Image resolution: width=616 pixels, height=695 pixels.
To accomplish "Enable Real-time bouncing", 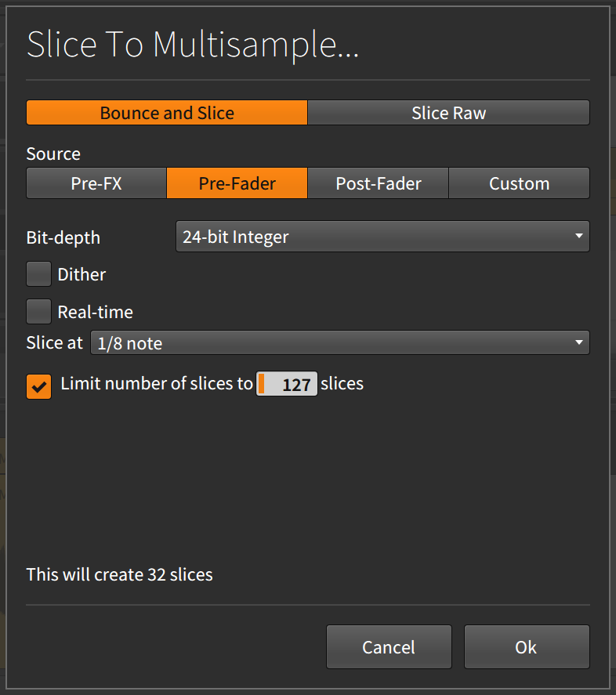I will 38,311.
